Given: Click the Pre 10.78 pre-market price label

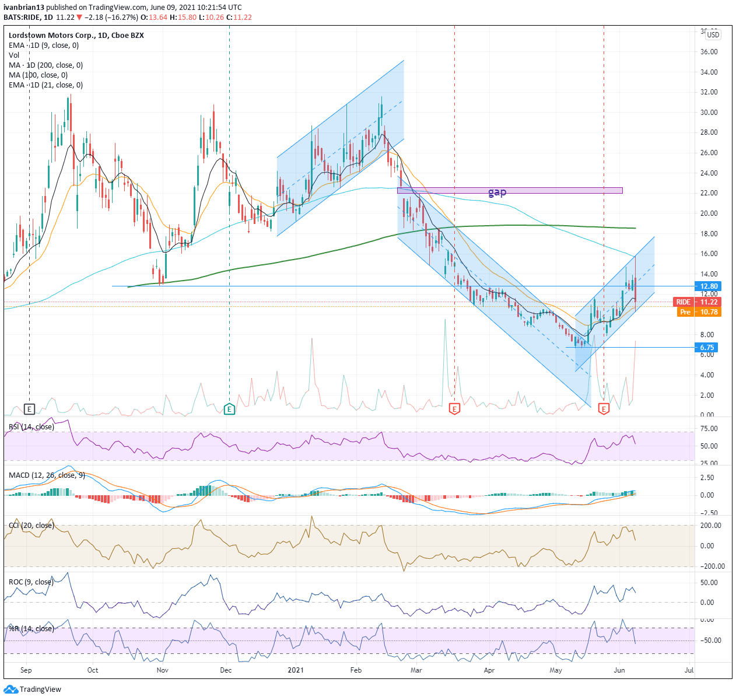Looking at the screenshot, I should coord(699,312).
